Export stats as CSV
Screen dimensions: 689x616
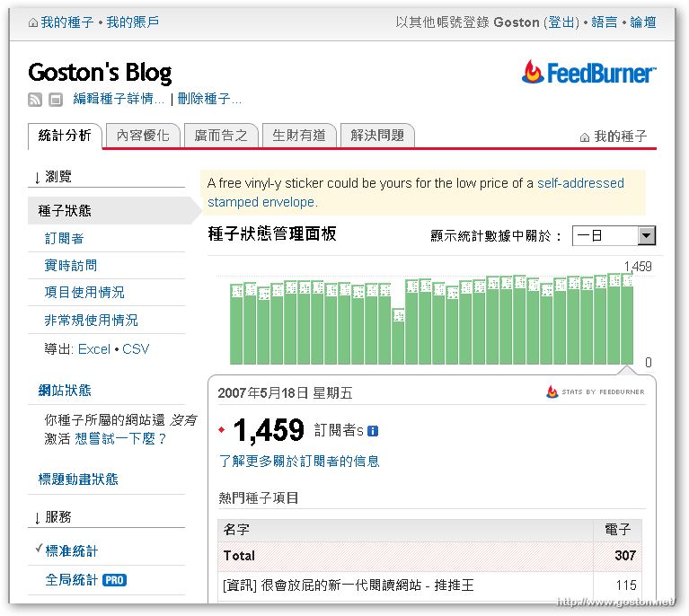pos(136,349)
